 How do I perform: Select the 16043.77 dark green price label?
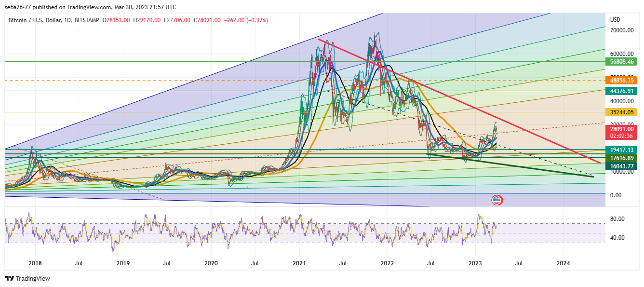tap(621, 166)
